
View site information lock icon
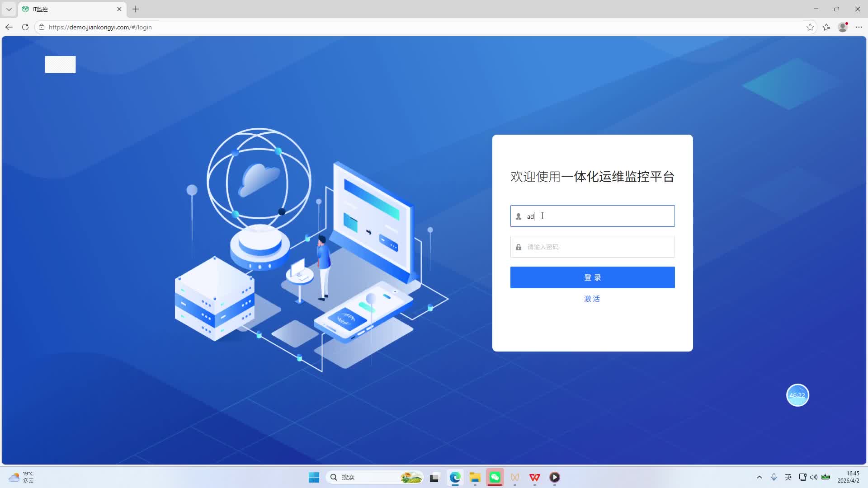[x=42, y=27]
